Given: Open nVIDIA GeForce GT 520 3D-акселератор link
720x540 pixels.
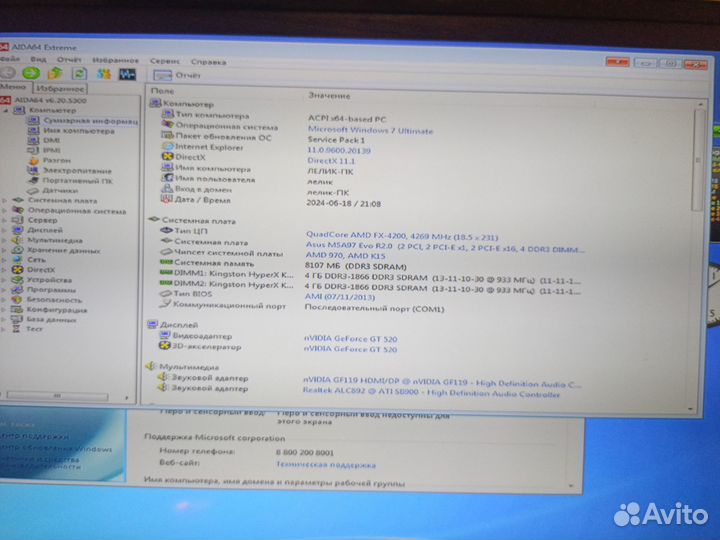Looking at the screenshot, I should (x=350, y=349).
